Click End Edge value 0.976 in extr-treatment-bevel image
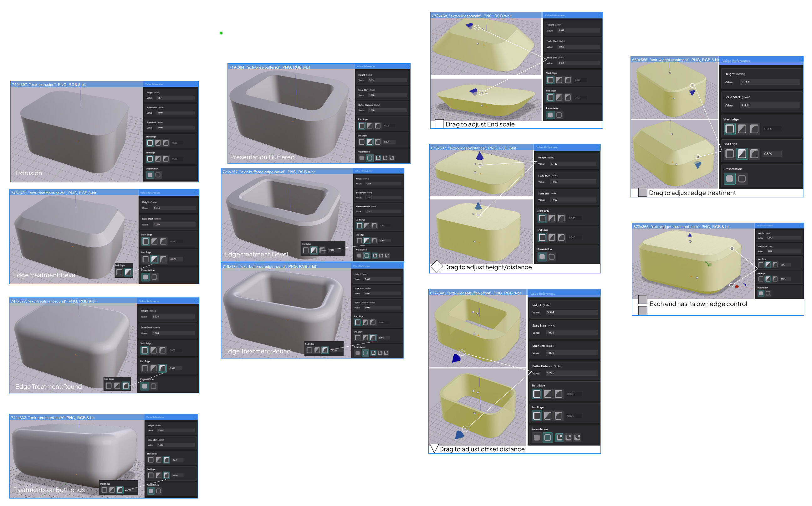The image size is (812, 506). tap(176, 259)
